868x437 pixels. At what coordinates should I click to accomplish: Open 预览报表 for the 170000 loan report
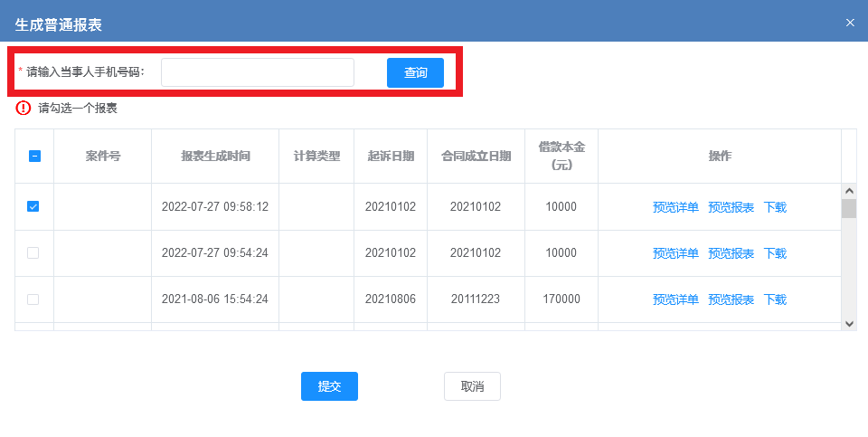(731, 299)
